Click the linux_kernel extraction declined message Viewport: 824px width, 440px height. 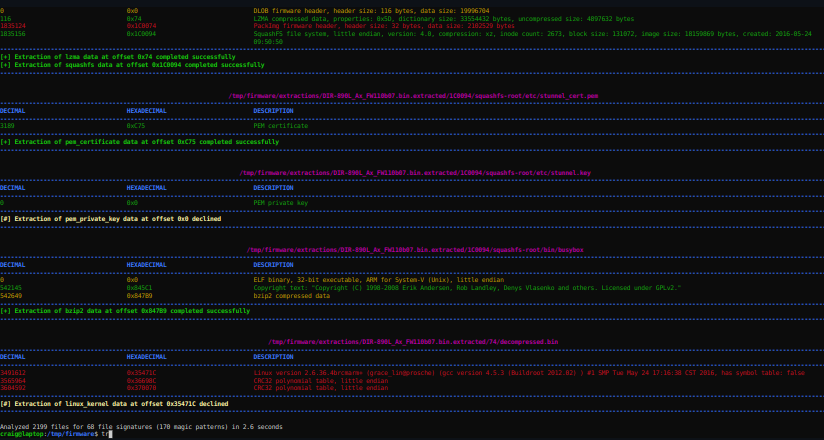point(114,403)
